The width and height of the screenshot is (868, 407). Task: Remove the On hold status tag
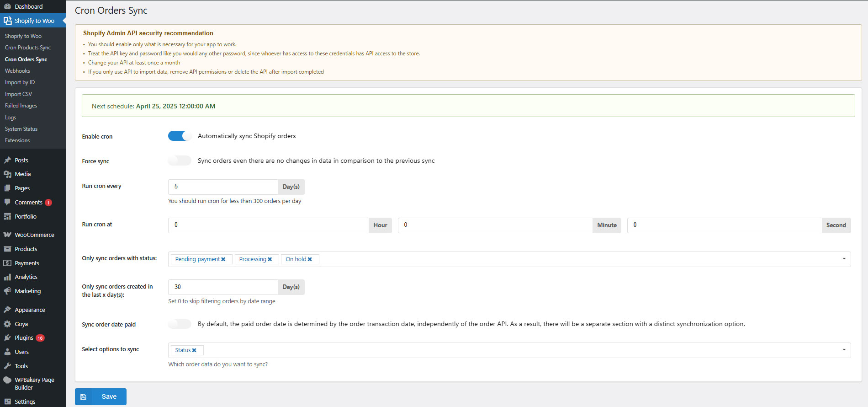click(310, 259)
